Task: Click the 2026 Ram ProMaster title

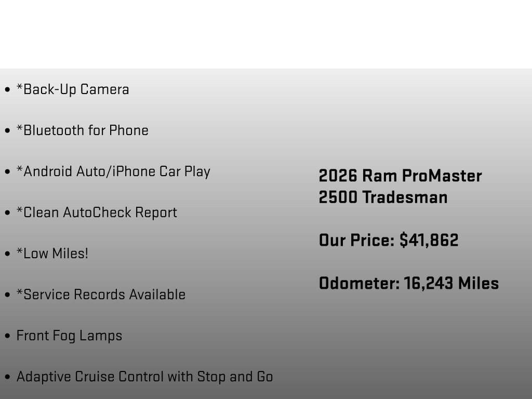Action: pos(401,176)
